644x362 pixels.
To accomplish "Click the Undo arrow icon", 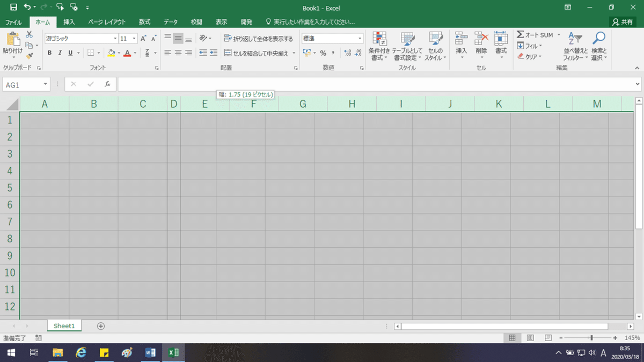I will coord(27,8).
